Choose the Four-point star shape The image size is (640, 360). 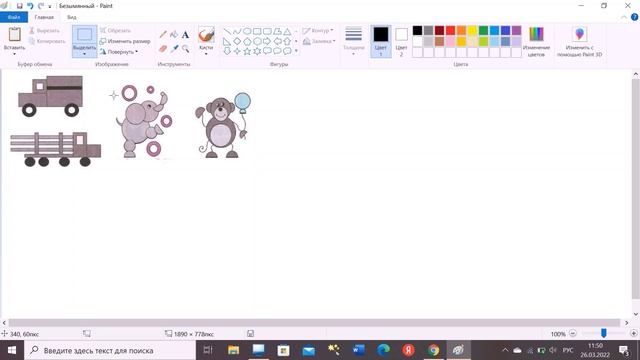tap(237, 51)
